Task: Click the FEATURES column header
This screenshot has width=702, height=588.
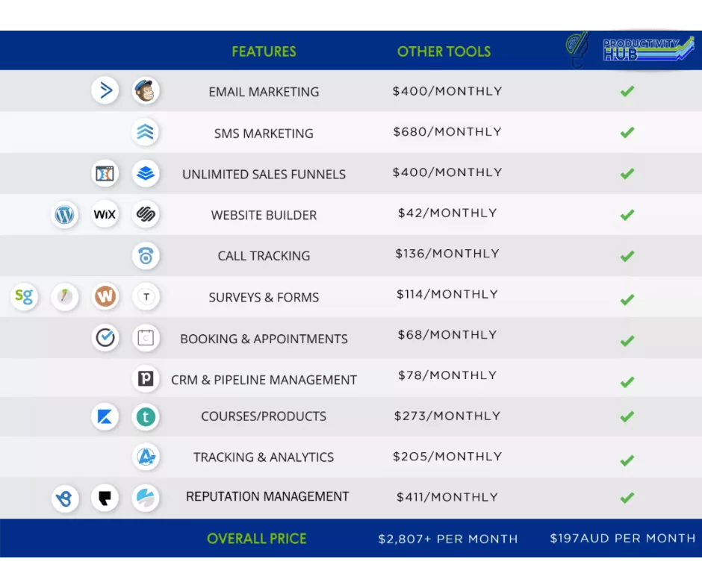Action: (264, 51)
